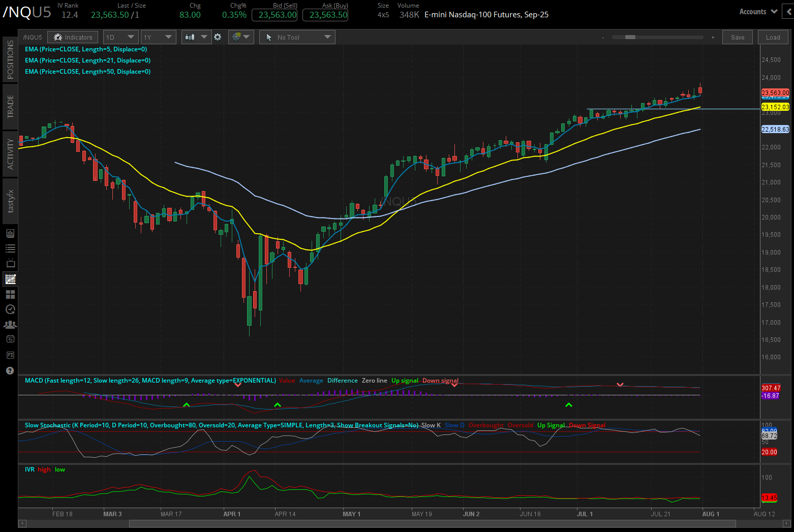Open the tastyfx sidebar tab
Screen dimensions: 794x532
(10, 200)
